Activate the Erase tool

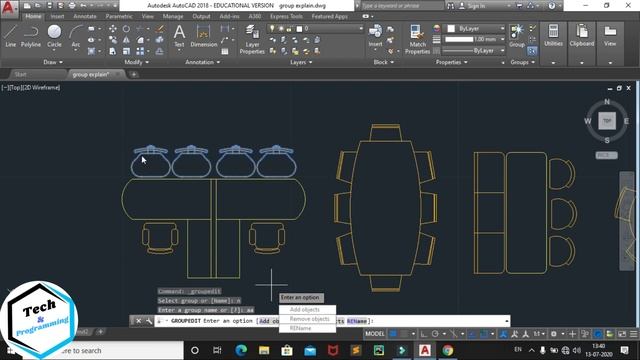tap(160, 29)
